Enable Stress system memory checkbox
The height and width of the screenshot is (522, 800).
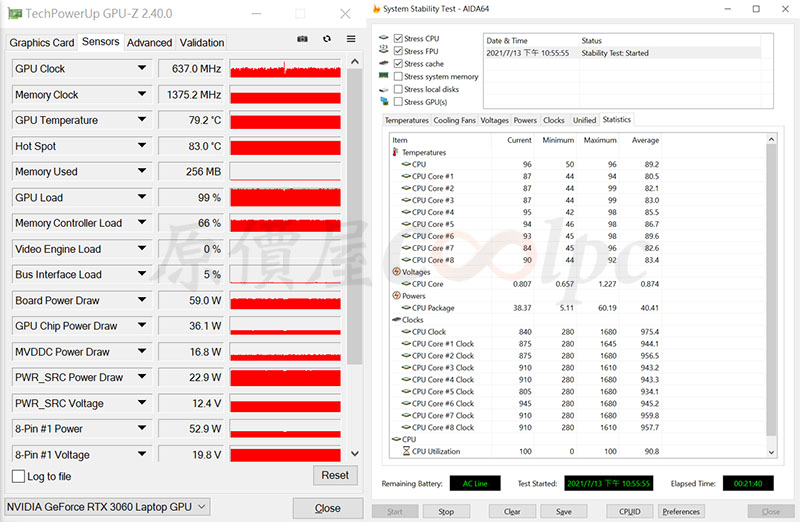(398, 77)
